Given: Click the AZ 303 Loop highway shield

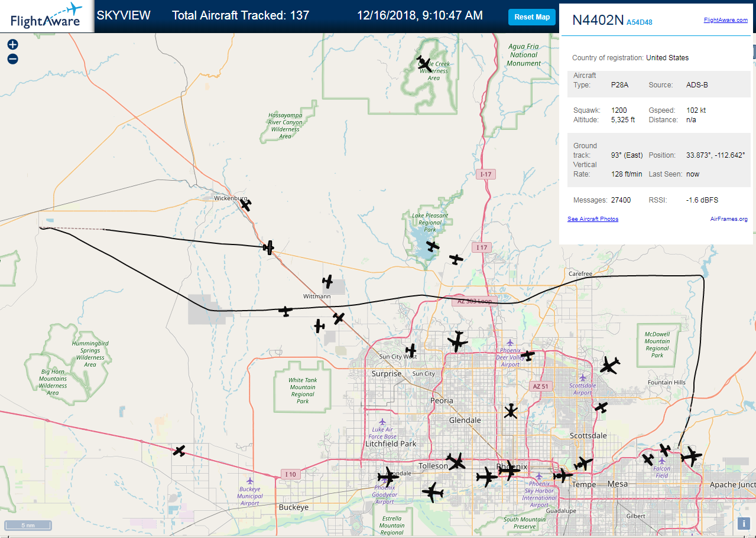Looking at the screenshot, I should click(475, 301).
